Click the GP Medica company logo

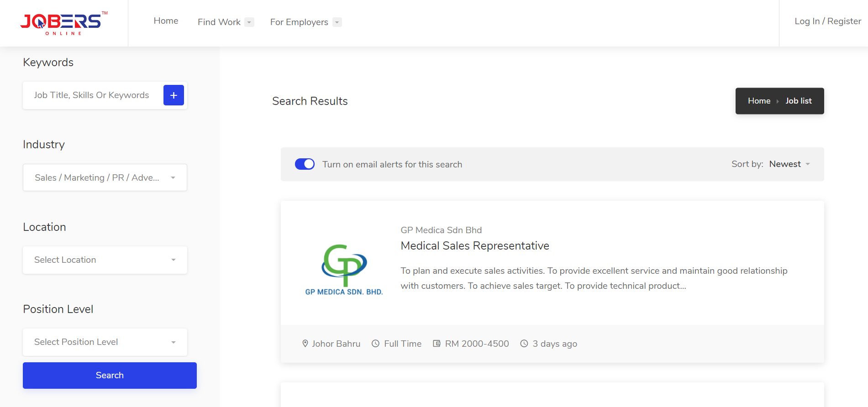point(344,269)
